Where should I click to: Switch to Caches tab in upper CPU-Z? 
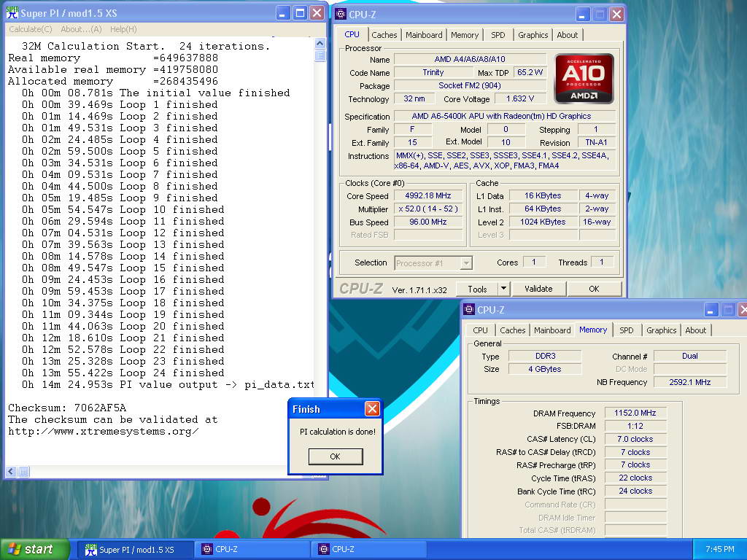click(384, 35)
